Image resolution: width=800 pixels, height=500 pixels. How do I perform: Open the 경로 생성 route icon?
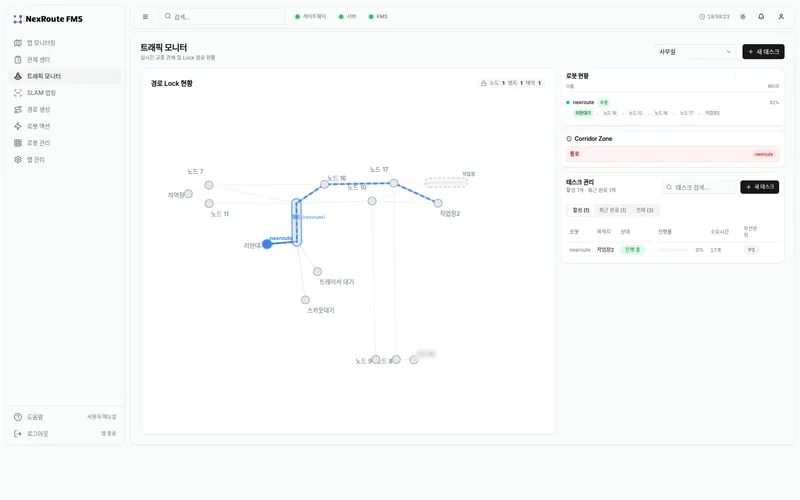pos(18,110)
